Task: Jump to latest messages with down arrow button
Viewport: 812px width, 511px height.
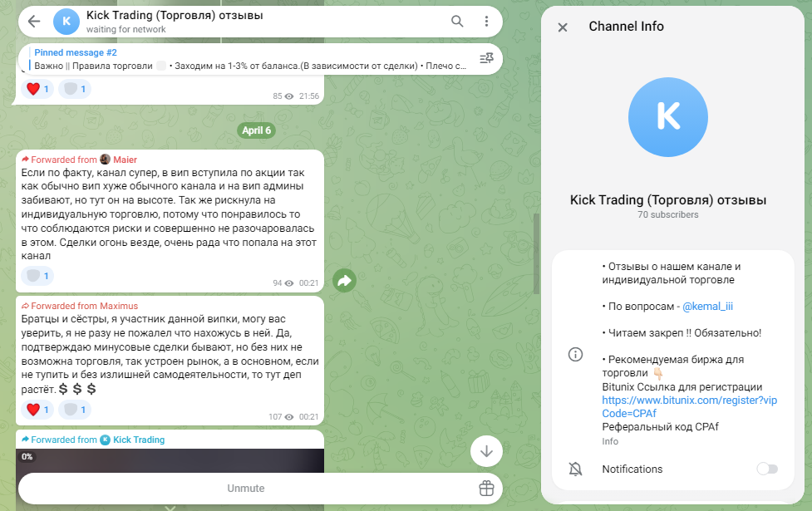Action: (486, 451)
